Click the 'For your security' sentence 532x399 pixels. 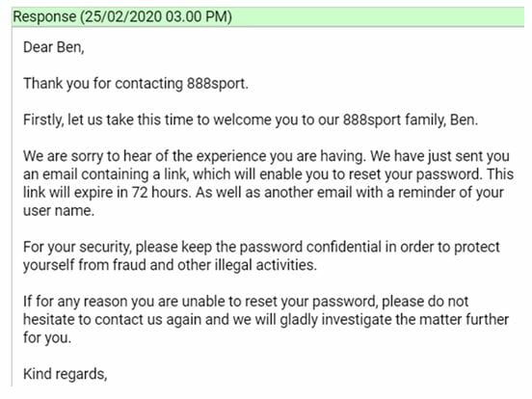click(261, 256)
